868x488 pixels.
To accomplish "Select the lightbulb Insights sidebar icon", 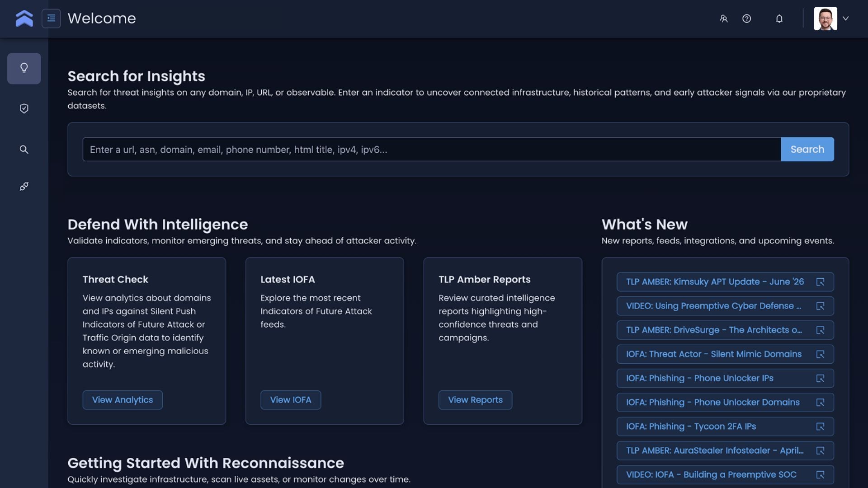I will 24,68.
